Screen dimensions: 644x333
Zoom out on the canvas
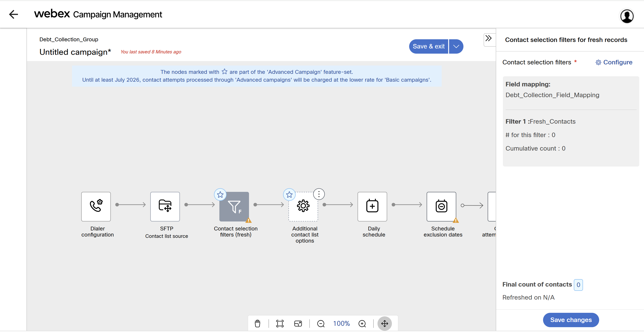coord(321,324)
